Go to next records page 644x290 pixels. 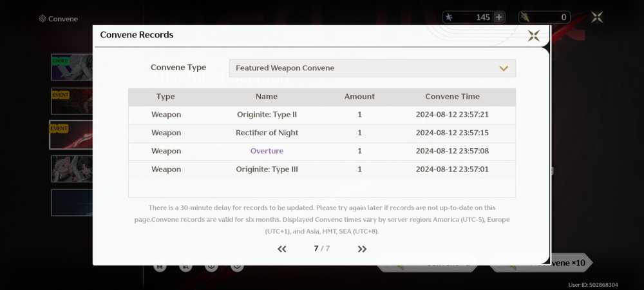[362, 249]
